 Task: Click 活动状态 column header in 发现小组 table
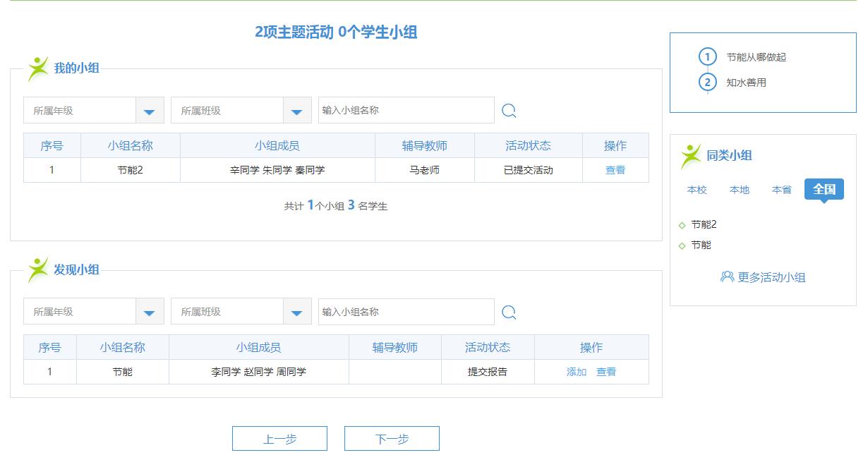(488, 348)
